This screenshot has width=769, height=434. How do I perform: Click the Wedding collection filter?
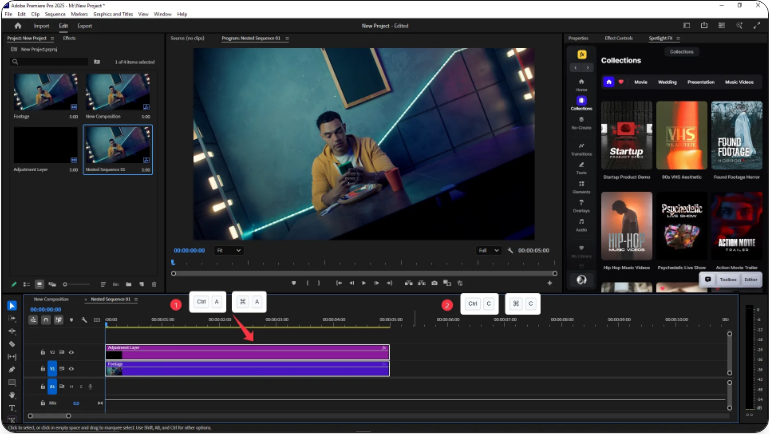pyautogui.click(x=667, y=82)
